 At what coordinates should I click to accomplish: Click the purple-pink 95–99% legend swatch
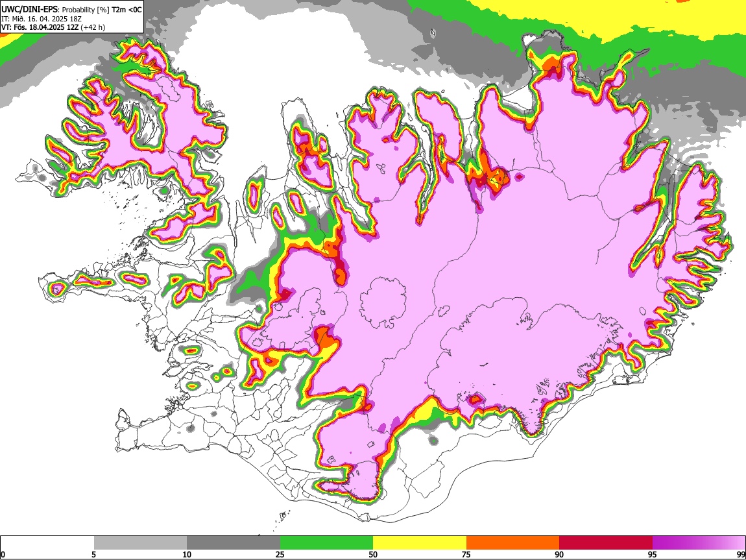699,543
